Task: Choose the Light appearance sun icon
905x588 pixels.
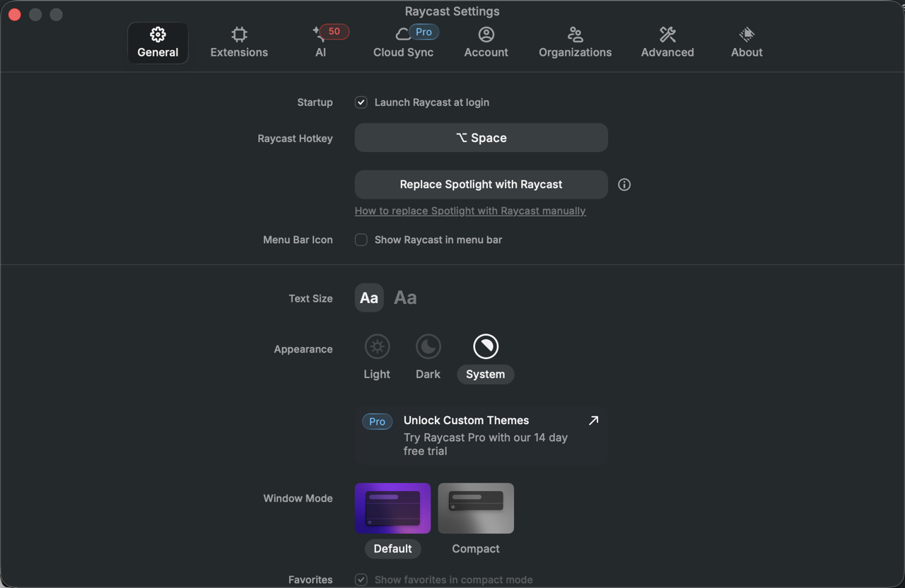Action: [x=377, y=346]
